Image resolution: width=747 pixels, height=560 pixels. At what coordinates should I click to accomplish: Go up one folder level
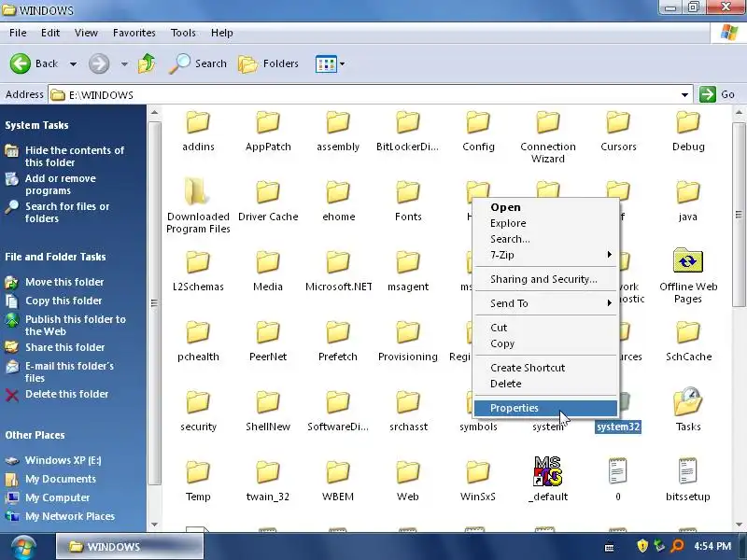(x=147, y=63)
